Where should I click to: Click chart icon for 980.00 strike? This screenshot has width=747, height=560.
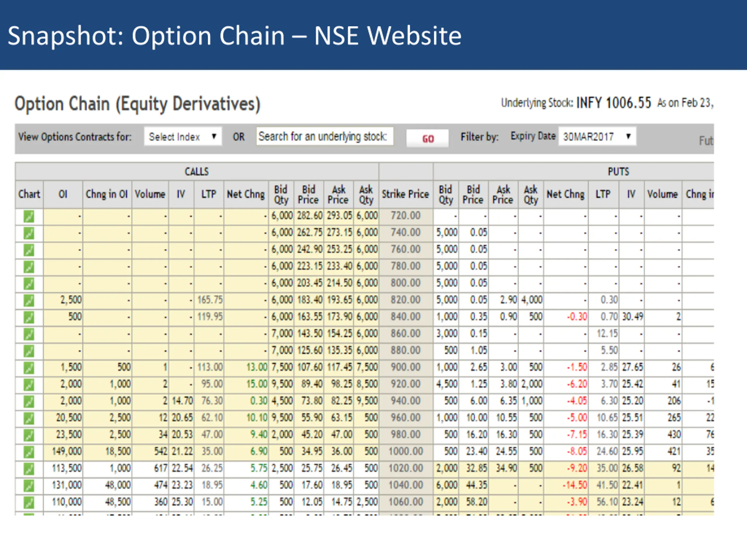[x=29, y=435]
